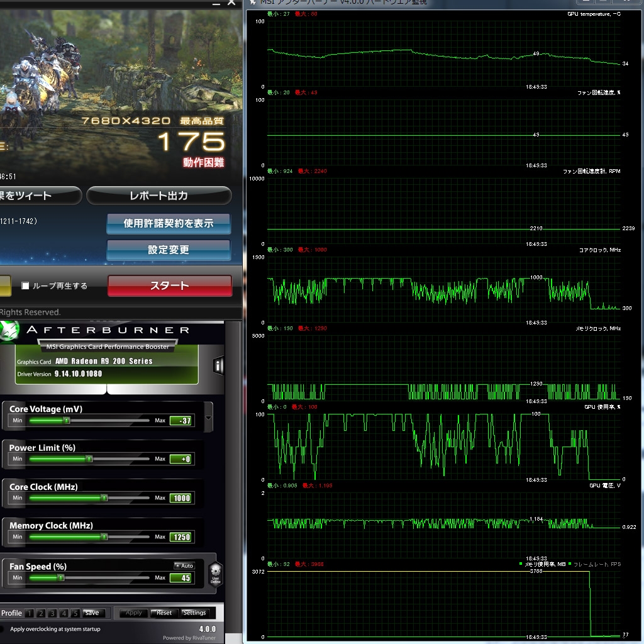Click the GPU 使用率 % graph
This screenshot has height=644, width=644.
coord(443,447)
